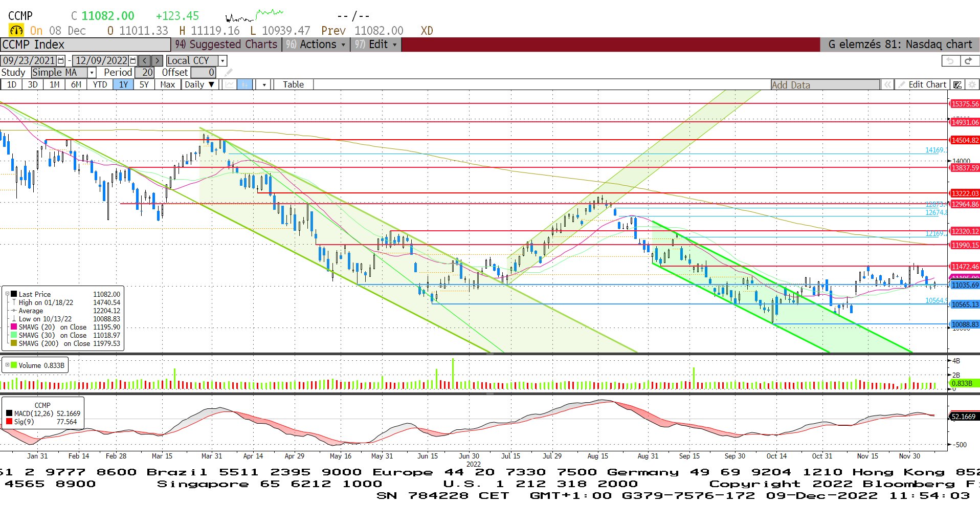The image size is (980, 524).
Task: Click the Add Data input field
Action: click(825, 85)
